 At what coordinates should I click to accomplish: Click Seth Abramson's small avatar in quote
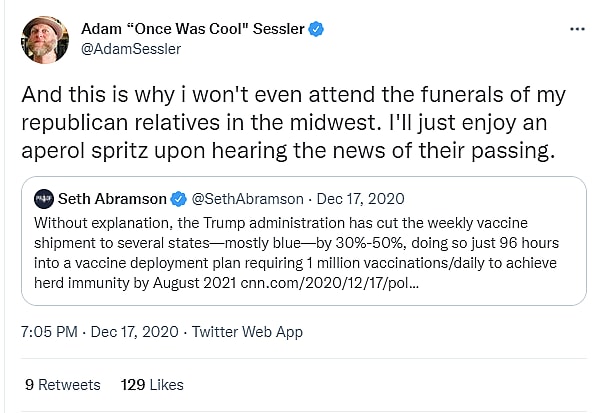point(43,199)
